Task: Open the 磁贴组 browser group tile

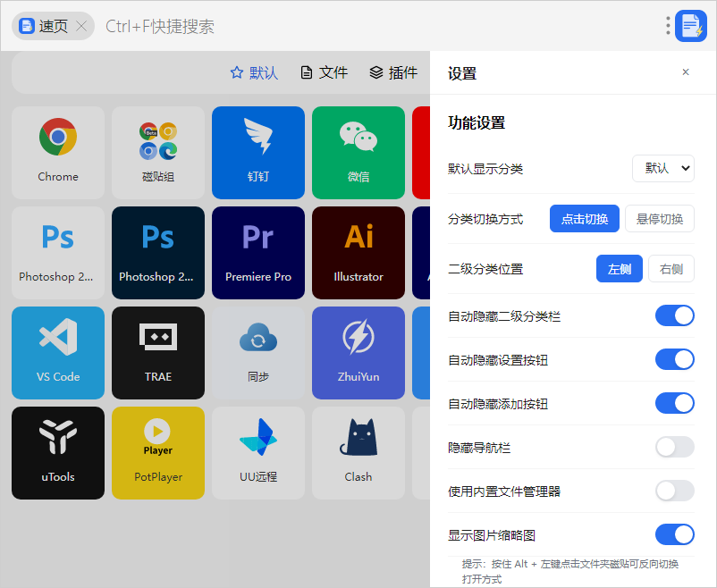Action: click(158, 153)
